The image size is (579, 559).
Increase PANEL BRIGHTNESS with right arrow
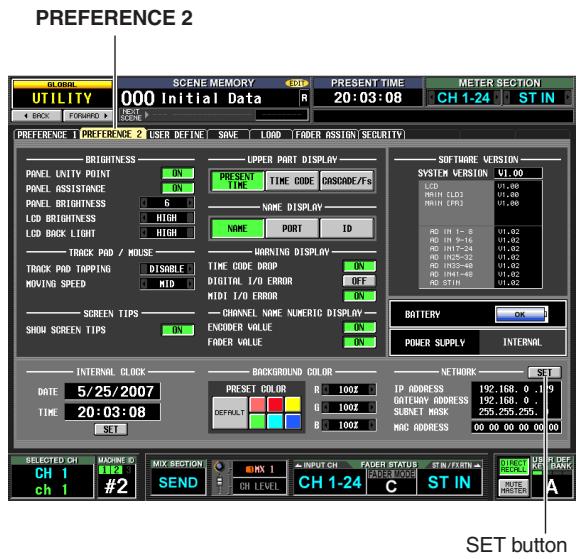click(190, 203)
